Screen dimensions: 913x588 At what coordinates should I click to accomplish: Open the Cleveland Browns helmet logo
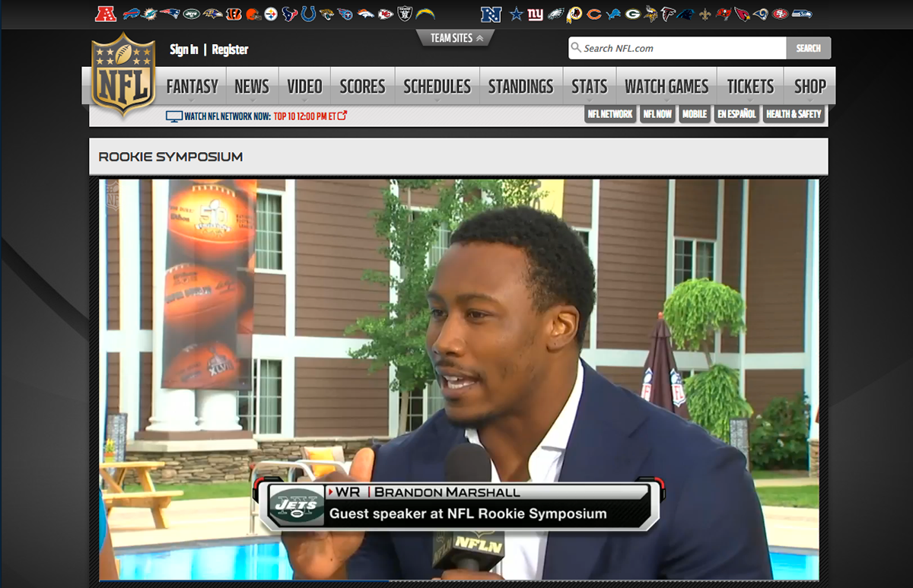point(253,14)
